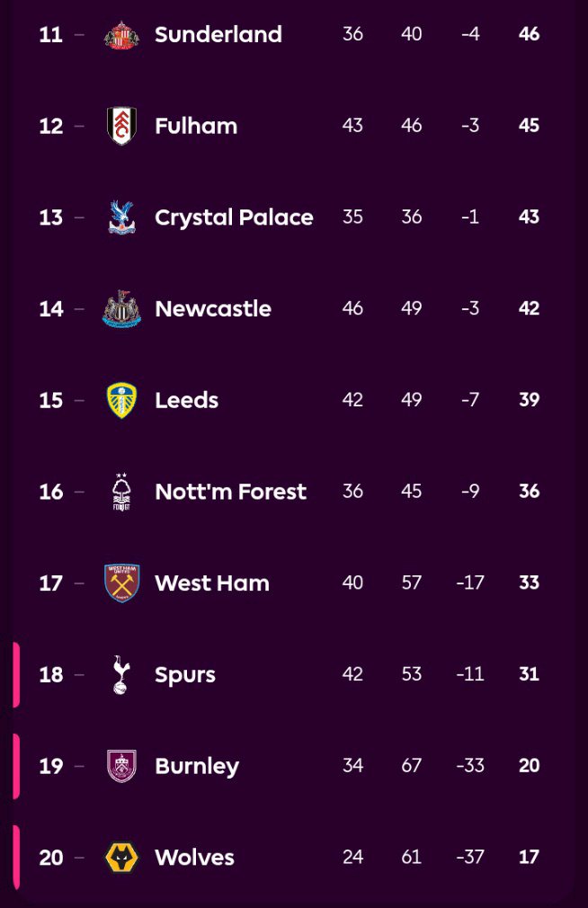Click the Fulham club badge
This screenshot has width=588, height=908.
(x=121, y=126)
